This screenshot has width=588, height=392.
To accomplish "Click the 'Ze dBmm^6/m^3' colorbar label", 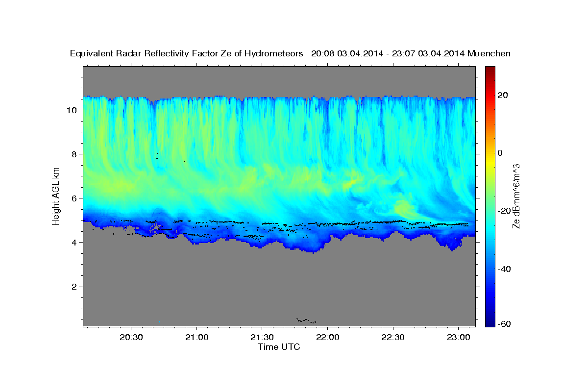I will click(x=516, y=196).
